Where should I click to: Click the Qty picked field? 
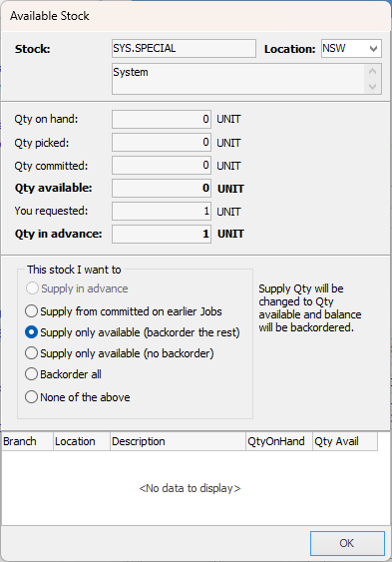point(162,143)
